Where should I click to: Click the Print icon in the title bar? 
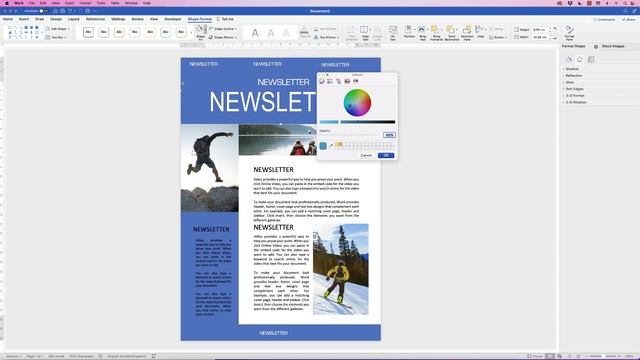[87, 11]
